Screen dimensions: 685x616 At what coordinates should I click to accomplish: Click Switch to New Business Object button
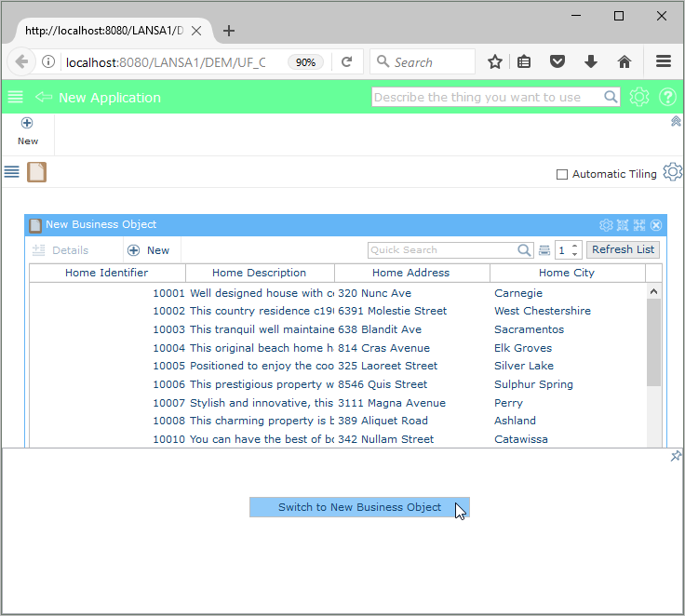[359, 507]
